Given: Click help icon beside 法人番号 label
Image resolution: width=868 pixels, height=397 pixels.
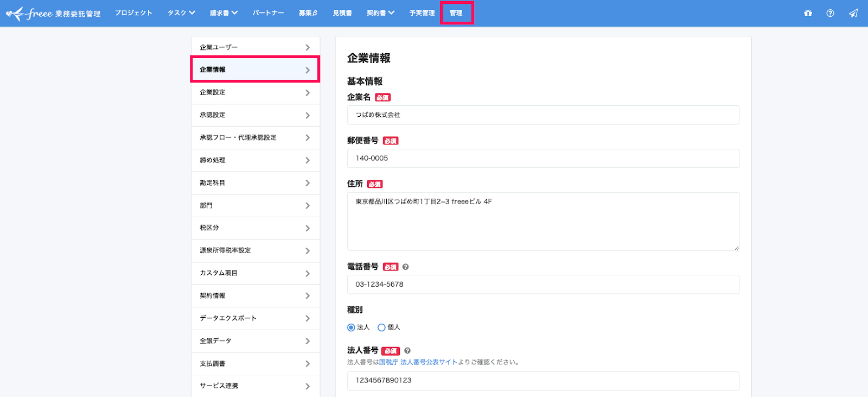Looking at the screenshot, I should [407, 351].
